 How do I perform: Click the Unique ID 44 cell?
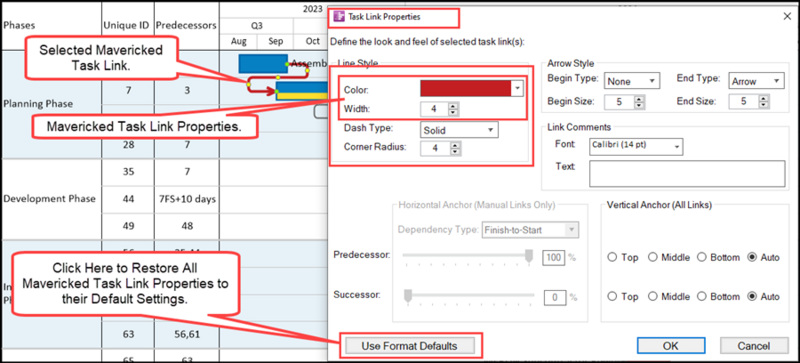tap(127, 199)
